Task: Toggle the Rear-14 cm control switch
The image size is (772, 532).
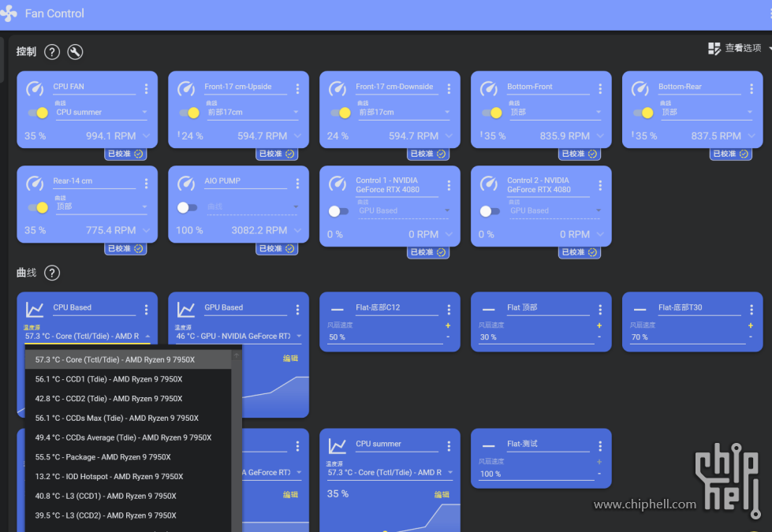Action: coord(38,207)
